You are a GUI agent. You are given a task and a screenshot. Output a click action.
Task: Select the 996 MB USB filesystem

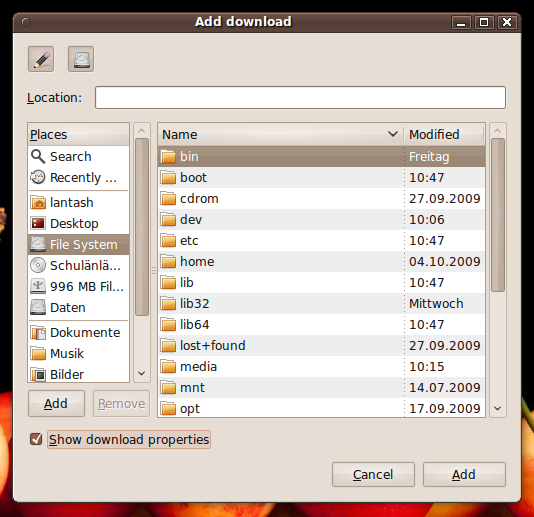78,286
